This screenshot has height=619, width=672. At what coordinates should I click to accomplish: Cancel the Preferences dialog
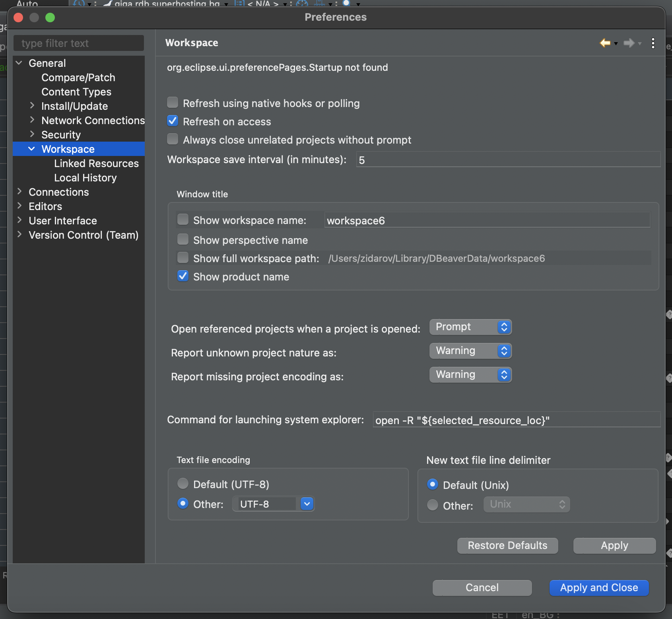pos(482,588)
